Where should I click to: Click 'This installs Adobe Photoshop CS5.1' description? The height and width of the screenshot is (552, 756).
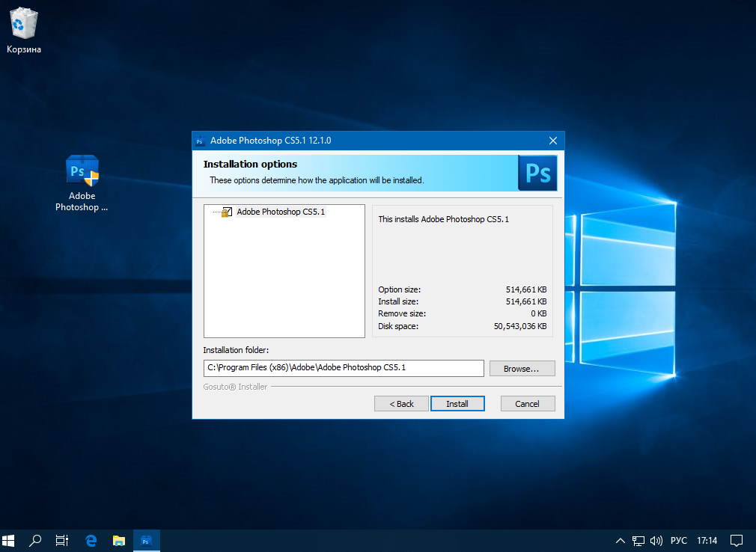(443, 219)
